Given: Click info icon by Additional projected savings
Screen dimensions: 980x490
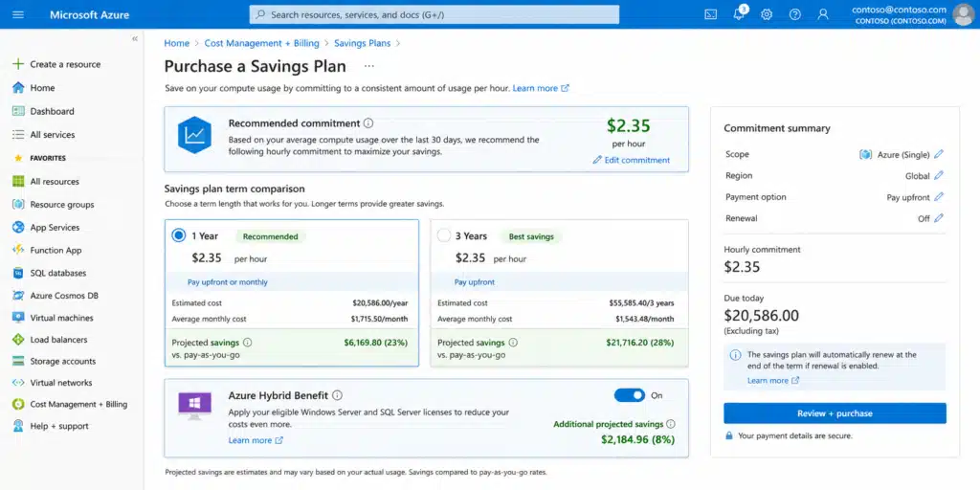Looking at the screenshot, I should point(671,424).
